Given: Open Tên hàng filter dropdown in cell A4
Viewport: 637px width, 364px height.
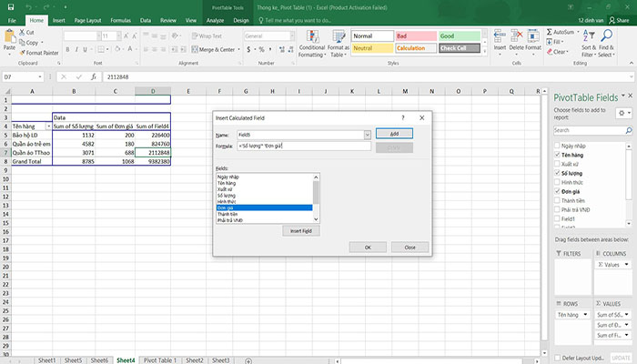Looking at the screenshot, I should [48, 126].
